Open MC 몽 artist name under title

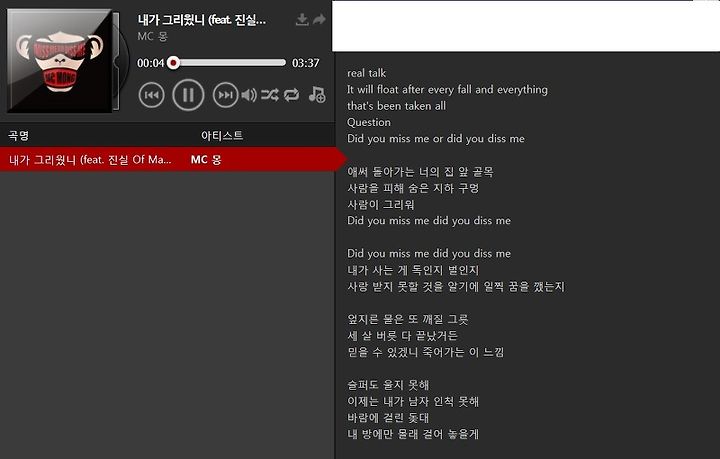(x=152, y=36)
